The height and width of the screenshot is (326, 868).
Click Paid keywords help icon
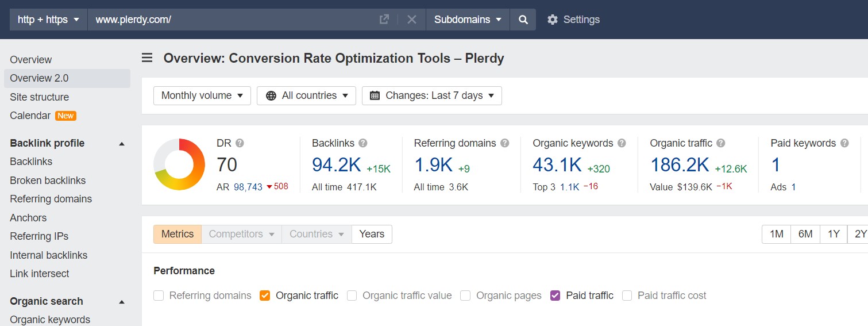[x=845, y=143]
